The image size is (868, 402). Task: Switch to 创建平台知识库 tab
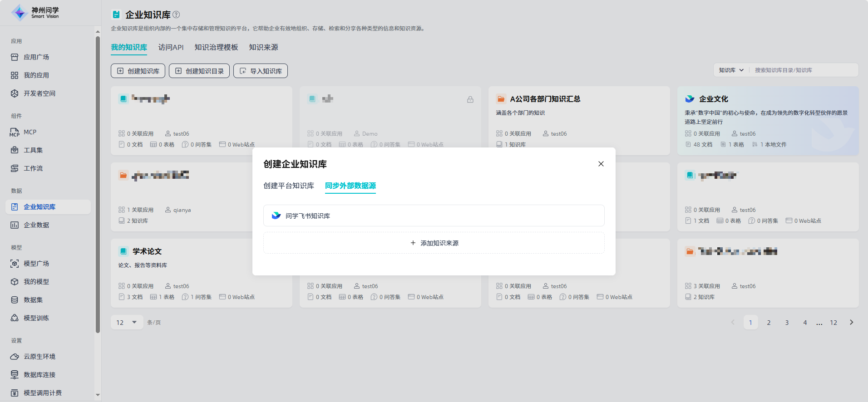click(x=289, y=186)
